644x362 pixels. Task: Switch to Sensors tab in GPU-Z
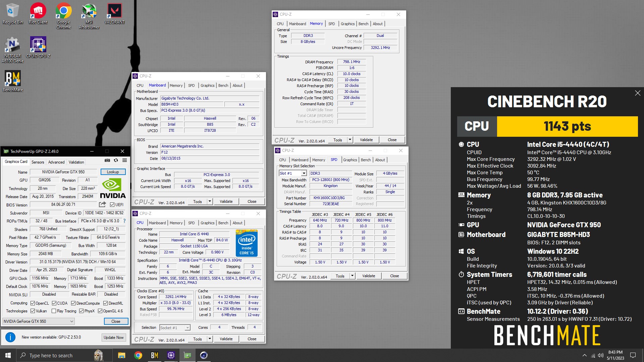click(38, 162)
